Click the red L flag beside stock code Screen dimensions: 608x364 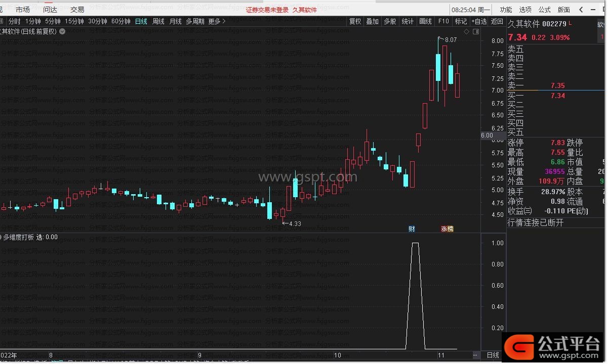coord(570,23)
